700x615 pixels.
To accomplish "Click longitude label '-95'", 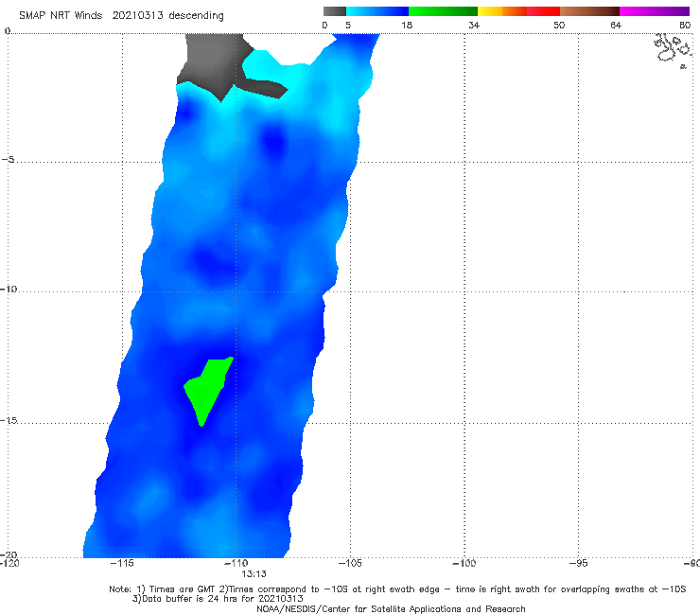I will pos(579,563).
